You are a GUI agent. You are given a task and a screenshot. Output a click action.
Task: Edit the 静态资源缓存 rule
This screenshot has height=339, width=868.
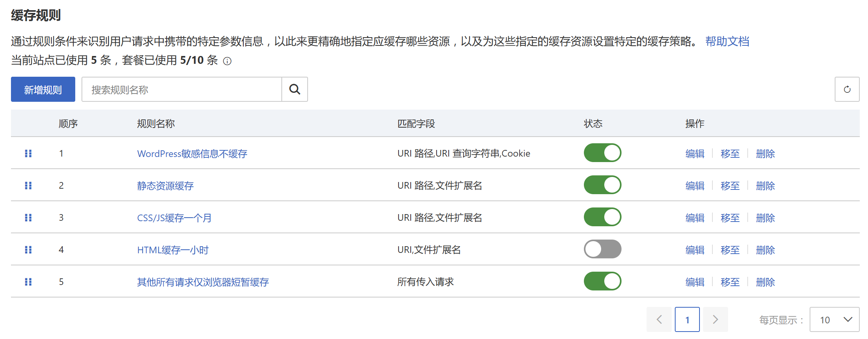point(695,186)
